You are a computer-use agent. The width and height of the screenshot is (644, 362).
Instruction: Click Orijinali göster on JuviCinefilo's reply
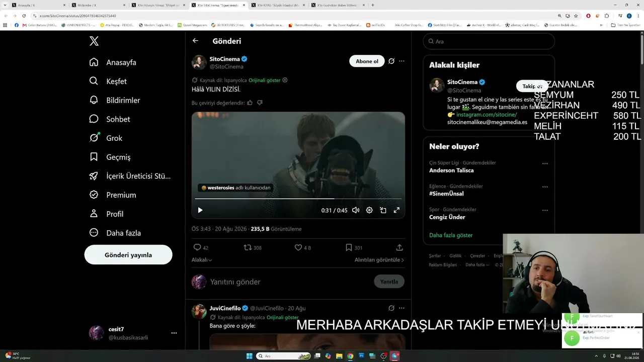283,317
